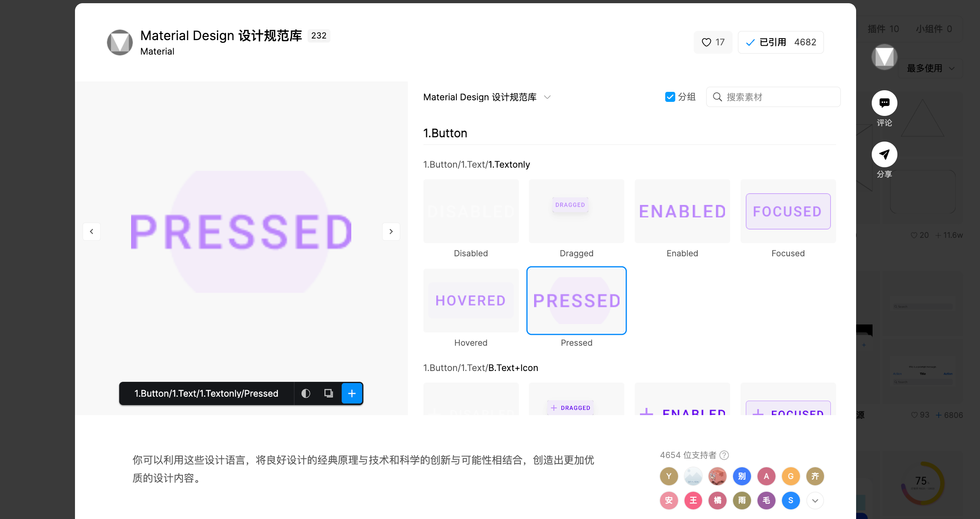The image size is (980, 519).
Task: Click supporter avatar labeled 橘
Action: tap(718, 501)
